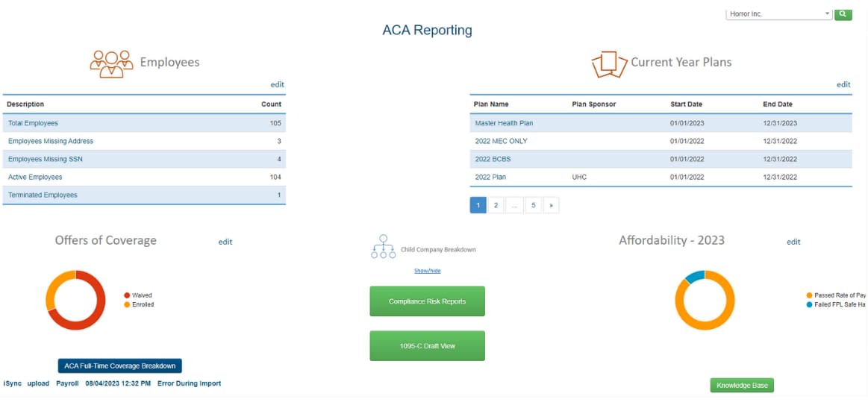Click the Employees people group icon

tap(112, 63)
